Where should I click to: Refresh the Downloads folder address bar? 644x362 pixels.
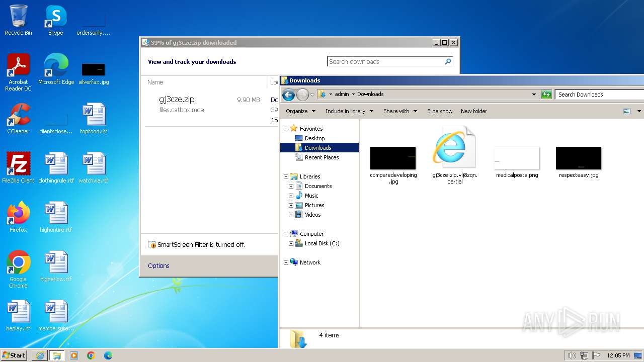546,94
